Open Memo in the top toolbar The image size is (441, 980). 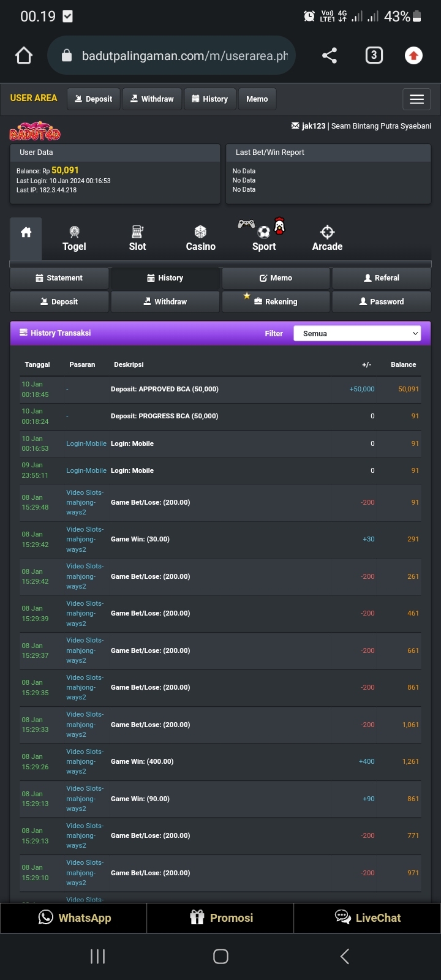point(257,99)
